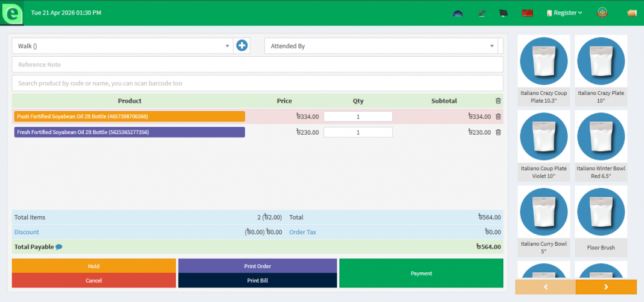The height and width of the screenshot is (302, 644).
Task: Open the dashboard speedometer icon
Action: 458,13
